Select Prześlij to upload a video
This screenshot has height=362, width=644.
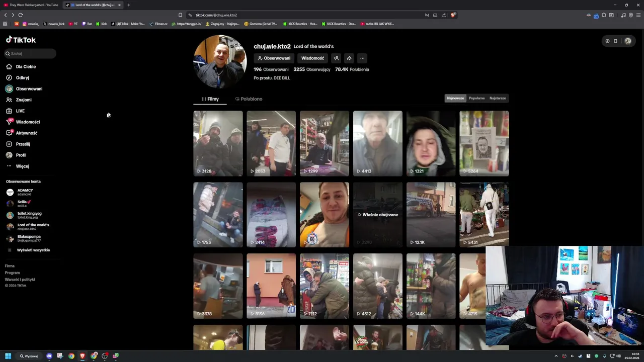18,144
